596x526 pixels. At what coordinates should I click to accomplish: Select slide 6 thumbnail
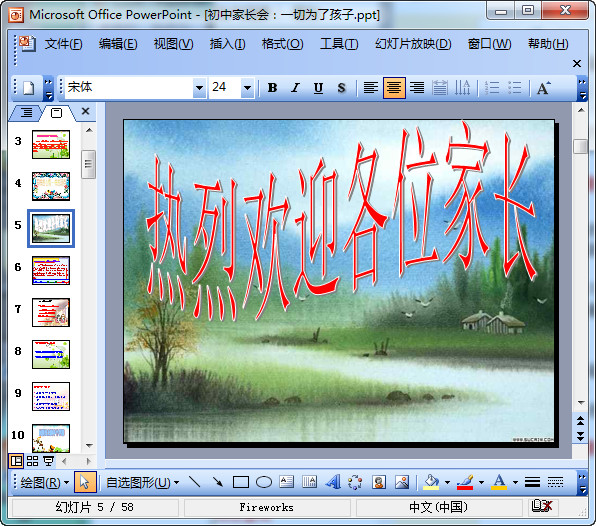point(51,270)
